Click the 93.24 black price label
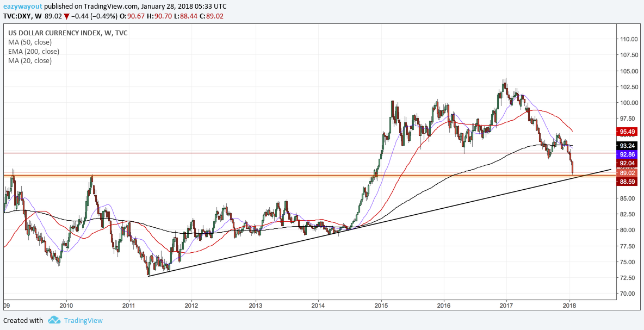This screenshot has width=644, height=330. pyautogui.click(x=628, y=146)
